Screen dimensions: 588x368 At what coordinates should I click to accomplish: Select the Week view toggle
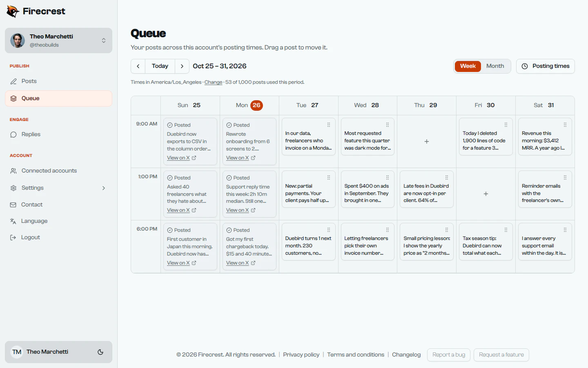tap(468, 66)
